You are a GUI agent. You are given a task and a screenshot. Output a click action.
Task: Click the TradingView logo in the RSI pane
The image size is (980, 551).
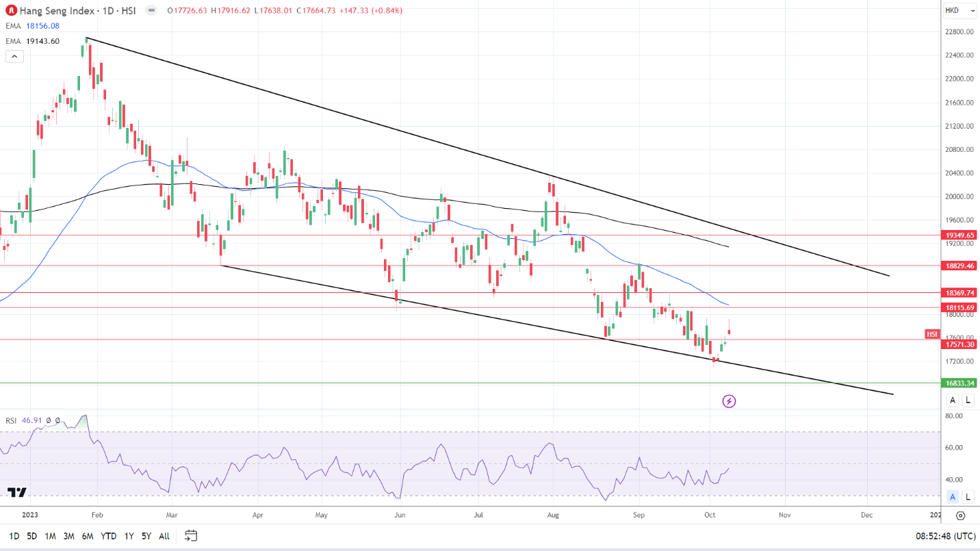(17, 492)
